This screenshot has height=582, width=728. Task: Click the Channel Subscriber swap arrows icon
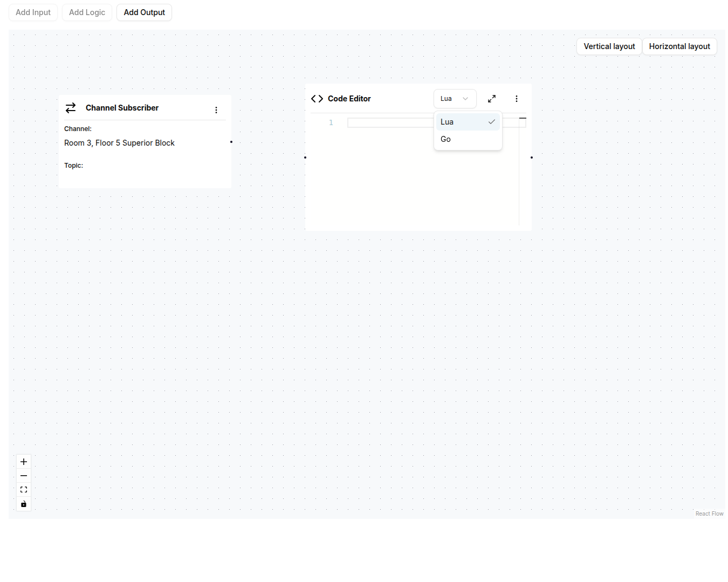coord(71,108)
